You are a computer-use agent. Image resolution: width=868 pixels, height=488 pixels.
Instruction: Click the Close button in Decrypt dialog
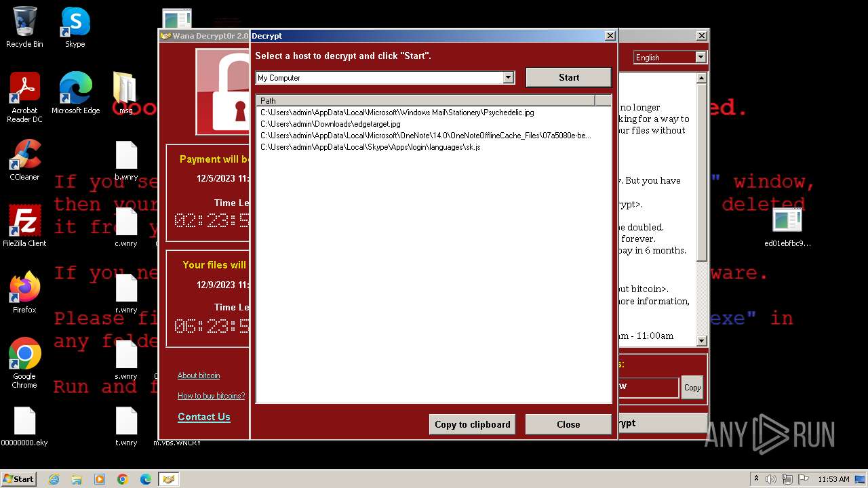click(568, 424)
